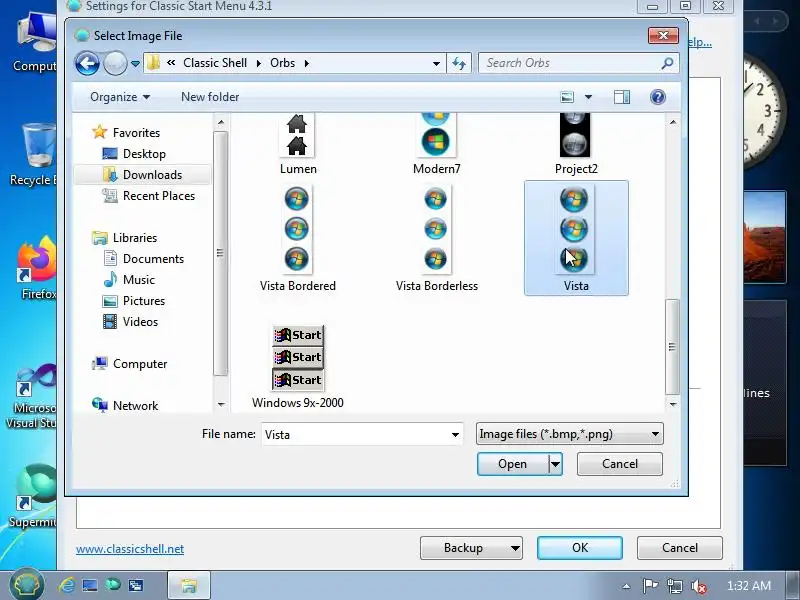Select Computer in the navigation pane
Viewport: 800px width, 600px height.
130,364
